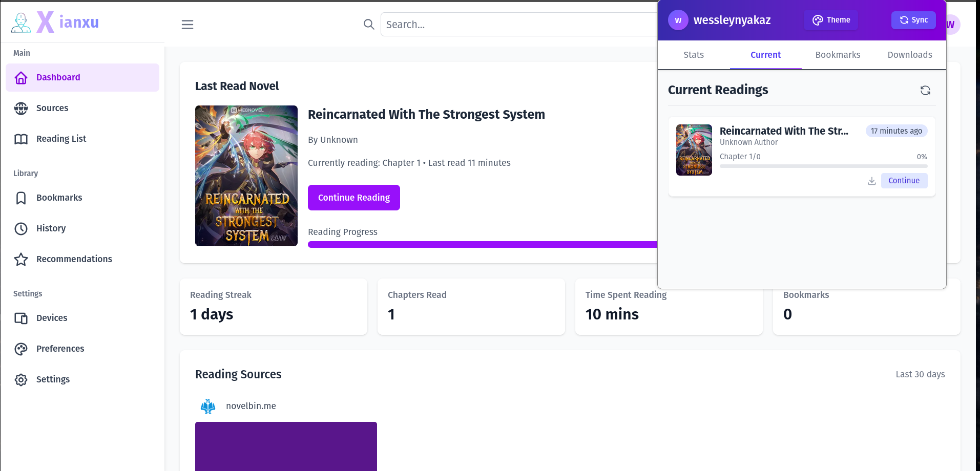The image size is (980, 471).
Task: Open Recommendations in the sidebar
Action: (82, 259)
